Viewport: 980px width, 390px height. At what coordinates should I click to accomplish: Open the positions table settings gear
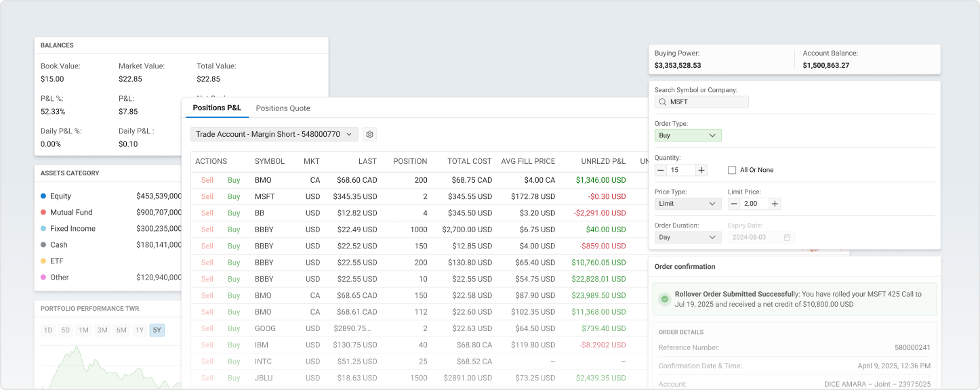[369, 135]
